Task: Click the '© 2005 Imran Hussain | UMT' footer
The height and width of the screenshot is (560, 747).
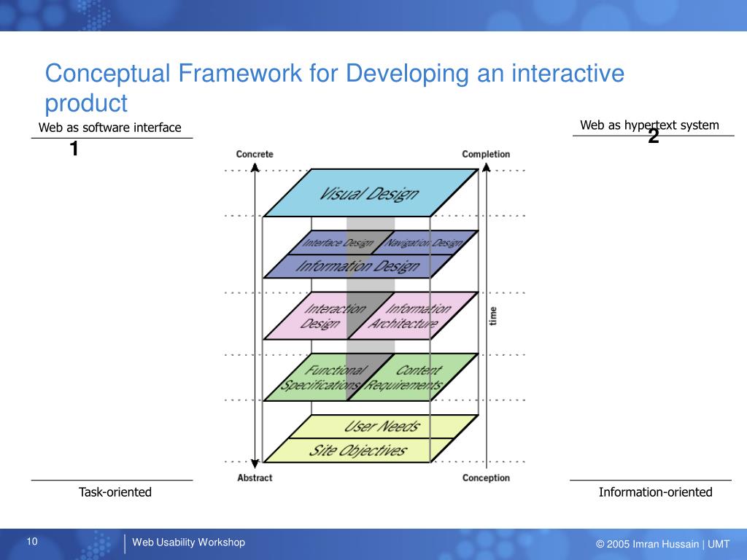Action: tap(662, 544)
